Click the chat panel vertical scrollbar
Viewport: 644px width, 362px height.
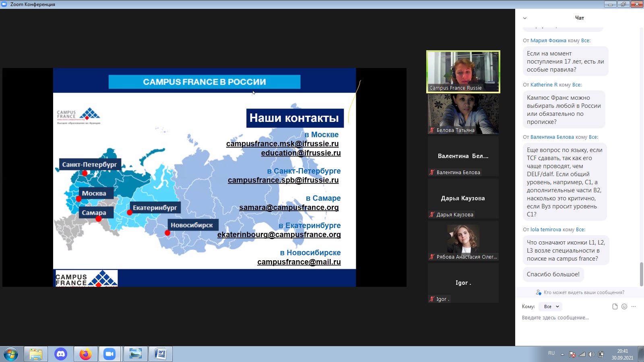click(x=642, y=274)
